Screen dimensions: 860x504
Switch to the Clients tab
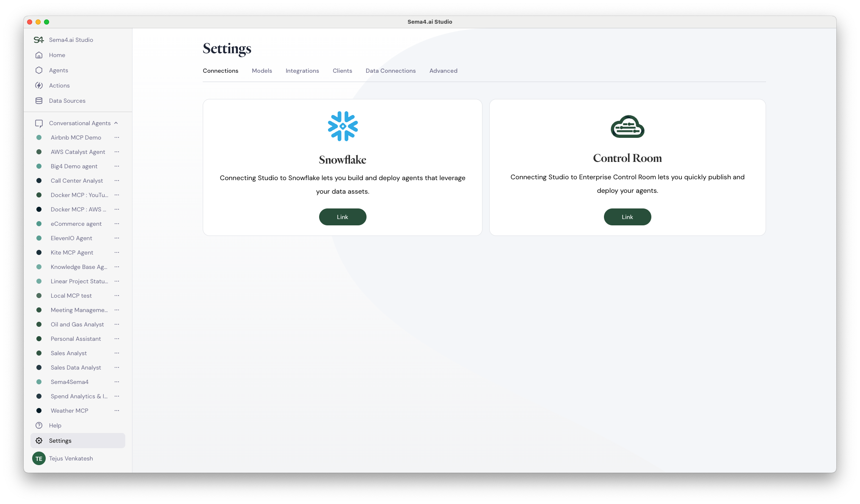pos(342,71)
